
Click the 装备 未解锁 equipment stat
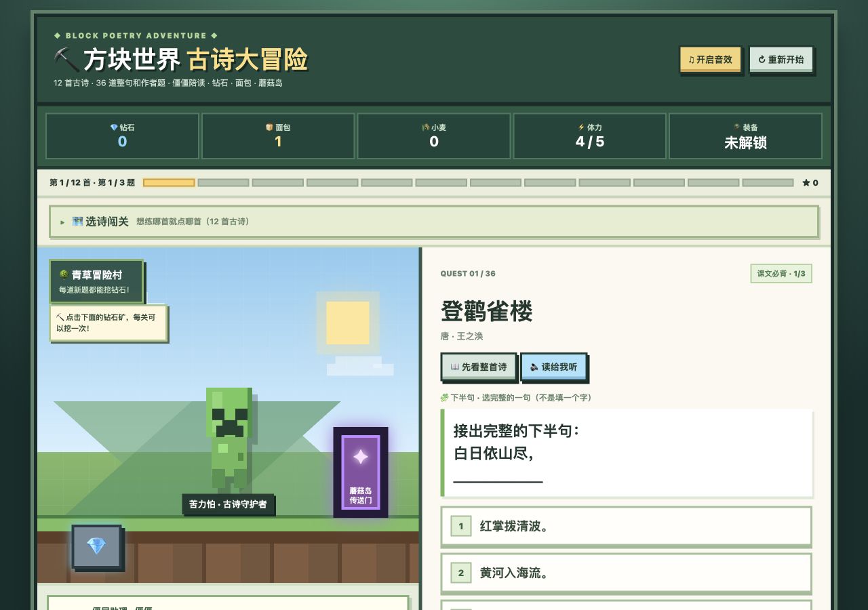click(745, 136)
